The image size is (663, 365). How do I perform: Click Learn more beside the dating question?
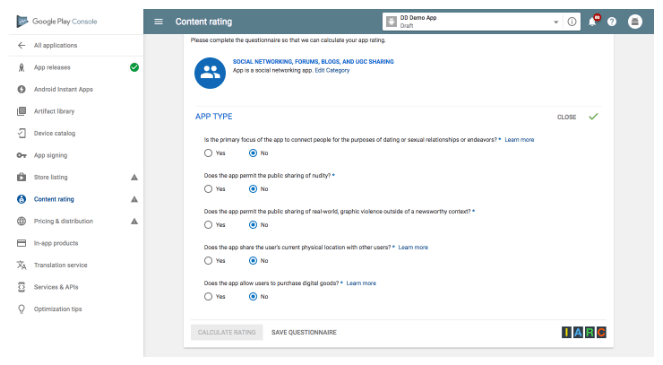click(519, 140)
